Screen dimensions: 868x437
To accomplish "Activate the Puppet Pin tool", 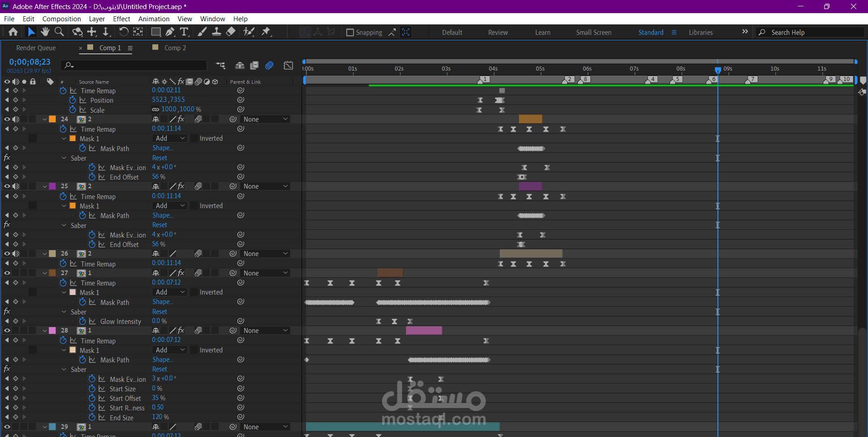I will pyautogui.click(x=266, y=32).
